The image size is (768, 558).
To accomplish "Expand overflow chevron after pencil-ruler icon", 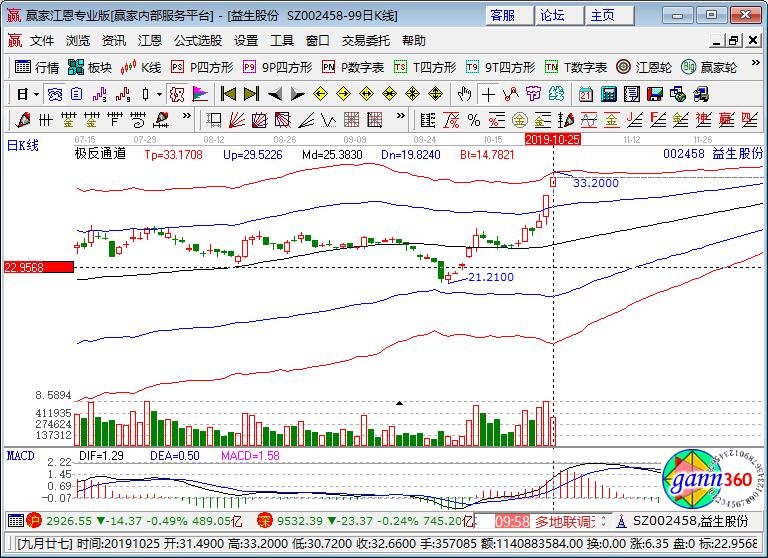I will pyautogui.click(x=186, y=116).
